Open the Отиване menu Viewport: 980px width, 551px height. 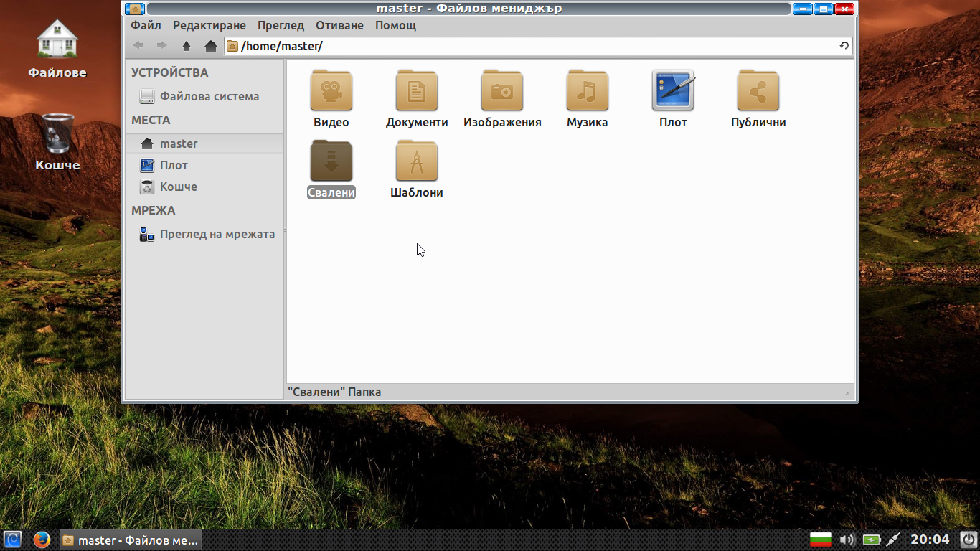[x=339, y=25]
